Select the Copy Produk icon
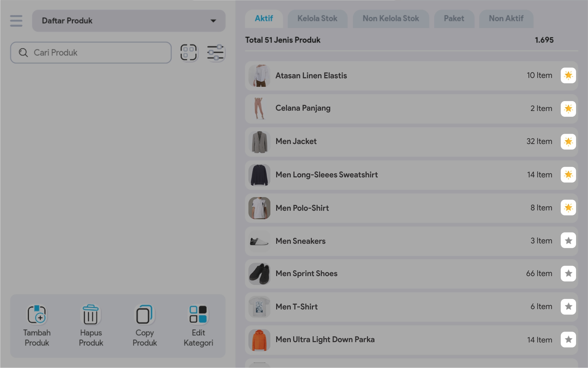 [145, 314]
